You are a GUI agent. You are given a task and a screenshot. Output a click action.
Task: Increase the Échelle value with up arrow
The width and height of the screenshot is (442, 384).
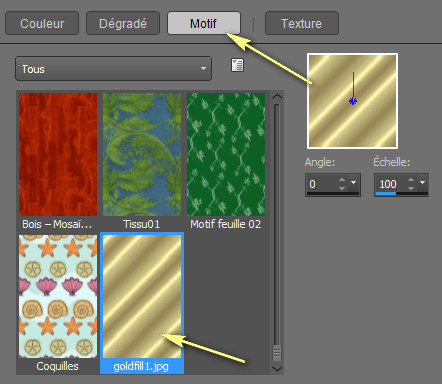[411, 180]
